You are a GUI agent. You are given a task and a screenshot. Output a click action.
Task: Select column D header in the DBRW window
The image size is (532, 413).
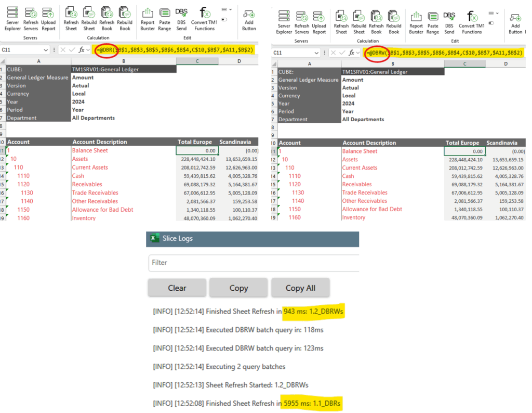click(506, 64)
